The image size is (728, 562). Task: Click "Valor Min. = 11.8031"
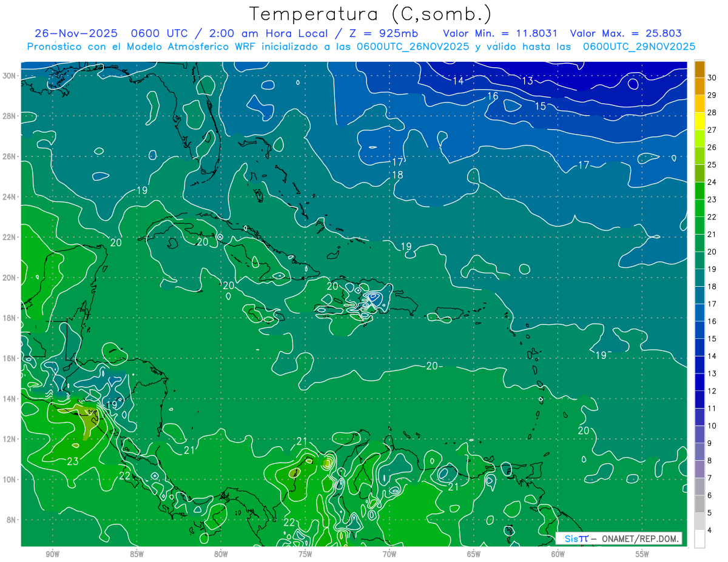coord(500,33)
